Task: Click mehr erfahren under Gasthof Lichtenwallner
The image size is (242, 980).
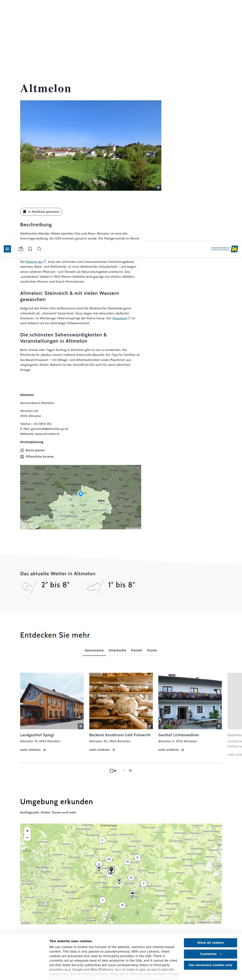Action: click(x=171, y=749)
